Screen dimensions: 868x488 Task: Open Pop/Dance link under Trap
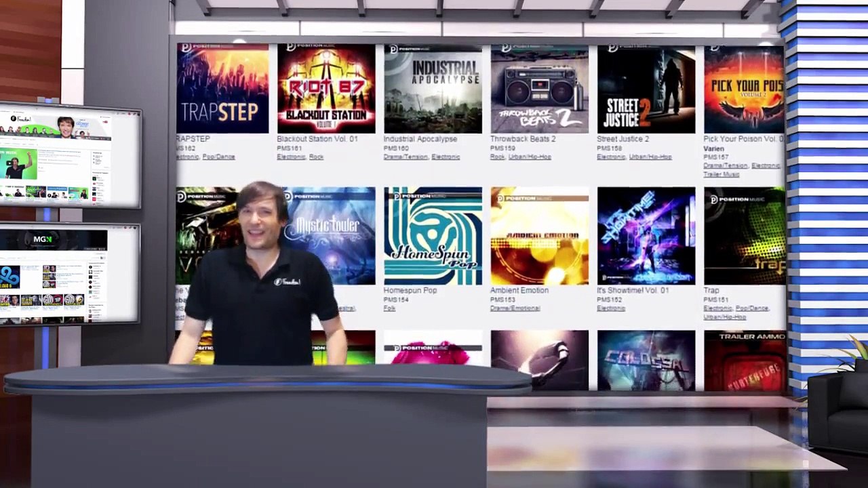tap(752, 308)
